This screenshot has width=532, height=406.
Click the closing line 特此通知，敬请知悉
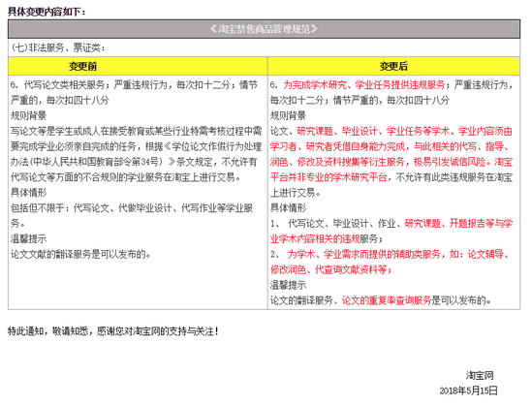[x=113, y=331]
